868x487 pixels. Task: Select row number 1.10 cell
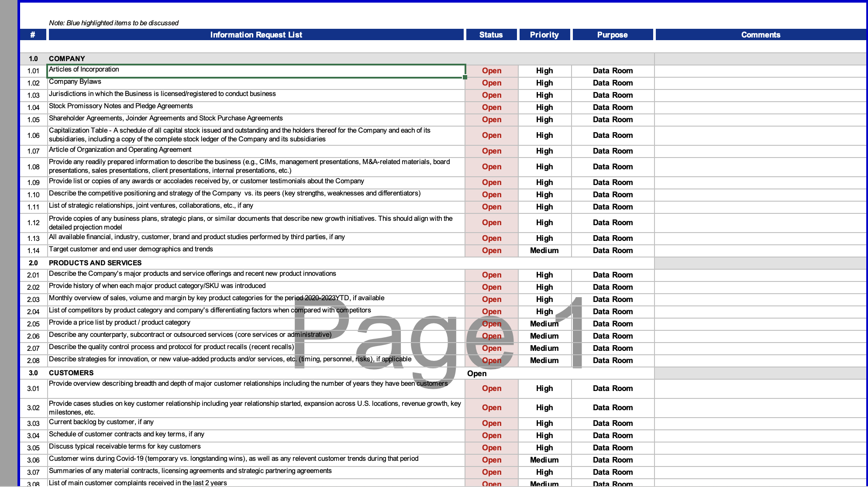point(33,195)
